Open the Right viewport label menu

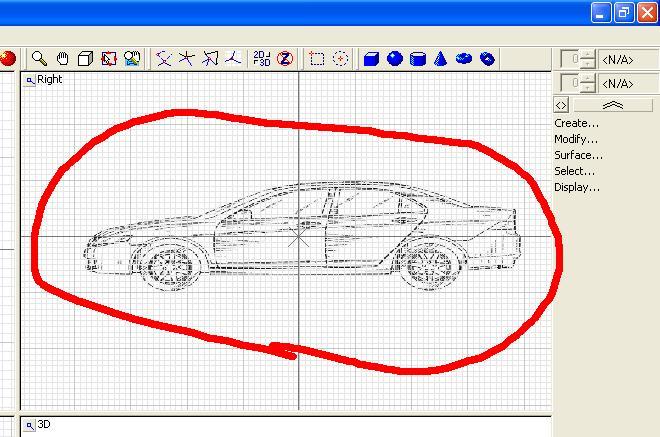31,80
